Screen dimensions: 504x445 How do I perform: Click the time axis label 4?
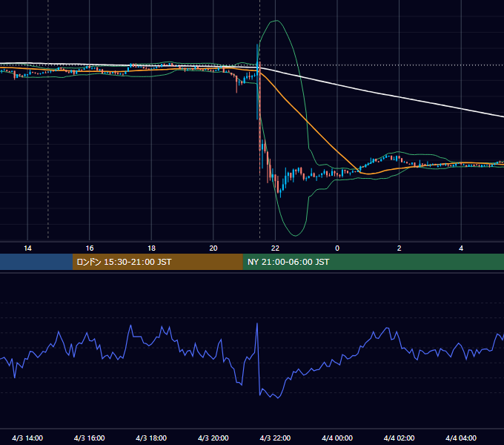tap(461, 248)
